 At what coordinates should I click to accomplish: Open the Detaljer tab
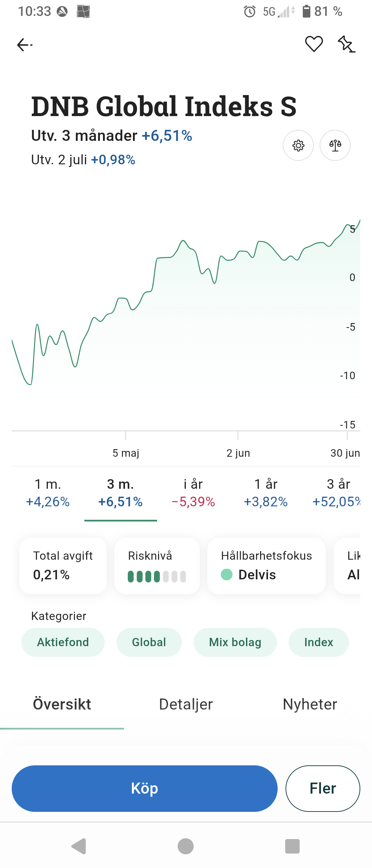[x=186, y=704]
